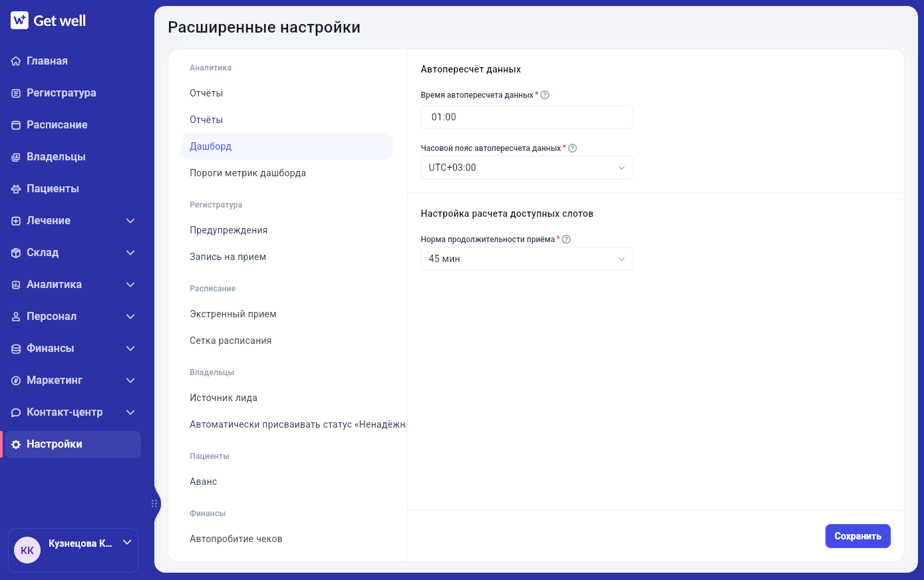The height and width of the screenshot is (580, 924).
Task: Click the 01:00 time input field
Action: click(527, 117)
